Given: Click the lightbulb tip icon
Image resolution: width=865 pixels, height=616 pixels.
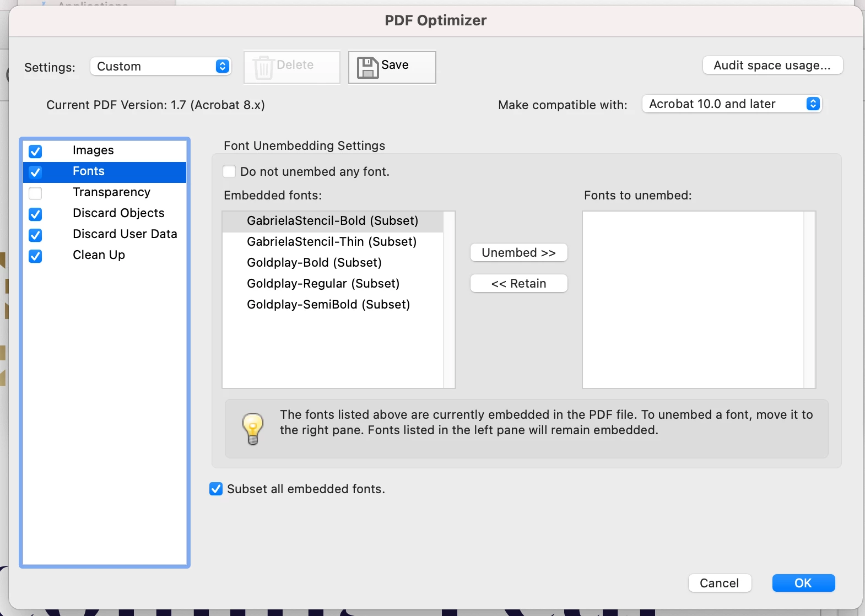Looking at the screenshot, I should pos(253,429).
